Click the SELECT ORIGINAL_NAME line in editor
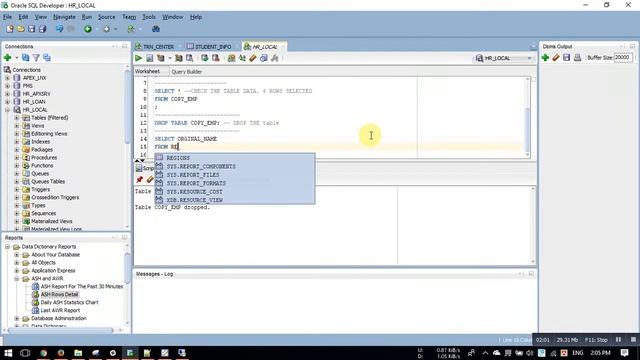The width and height of the screenshot is (640, 360). pyautogui.click(x=186, y=139)
